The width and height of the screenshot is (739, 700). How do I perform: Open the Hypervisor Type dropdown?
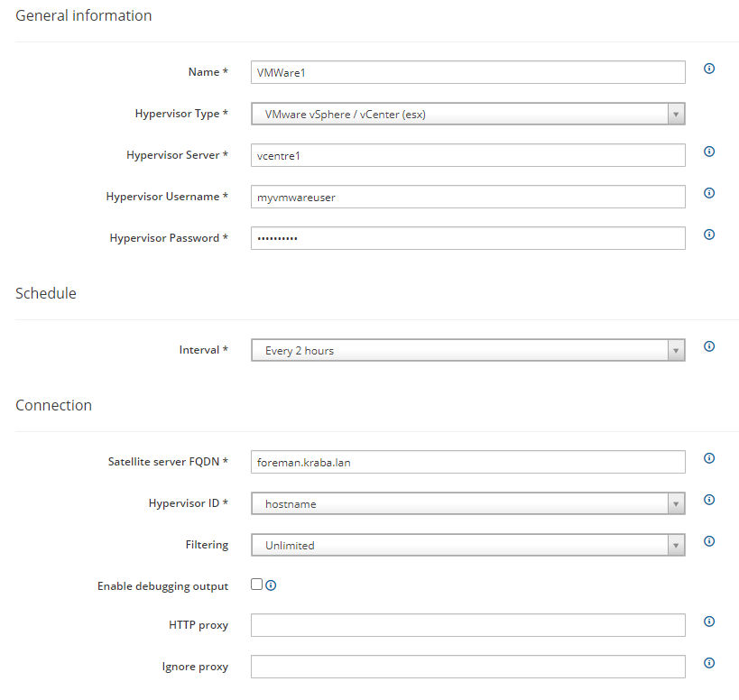point(468,114)
